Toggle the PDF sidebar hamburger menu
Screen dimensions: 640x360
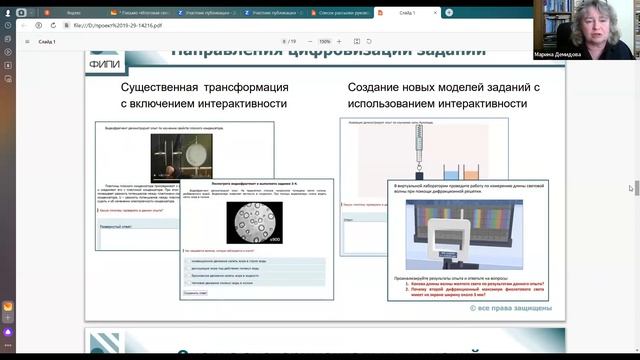(27, 42)
